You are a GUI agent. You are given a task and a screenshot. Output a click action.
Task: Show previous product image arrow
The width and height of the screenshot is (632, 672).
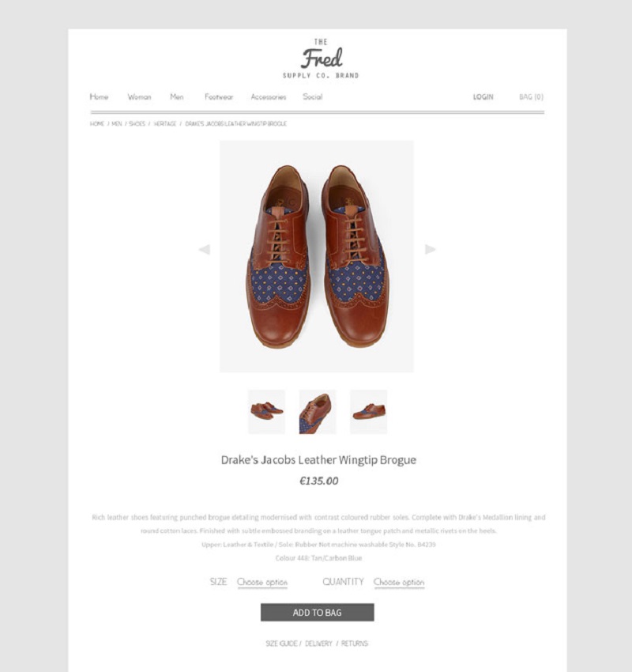tap(205, 249)
